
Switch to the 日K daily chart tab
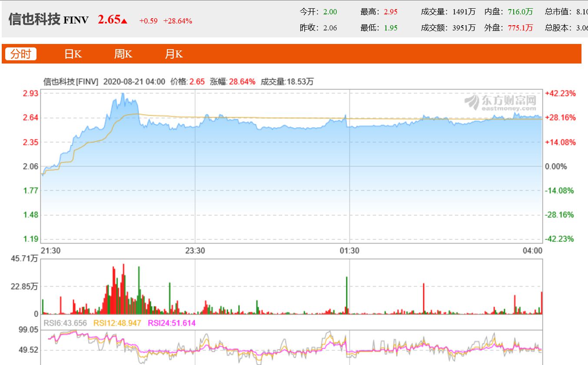coord(73,54)
